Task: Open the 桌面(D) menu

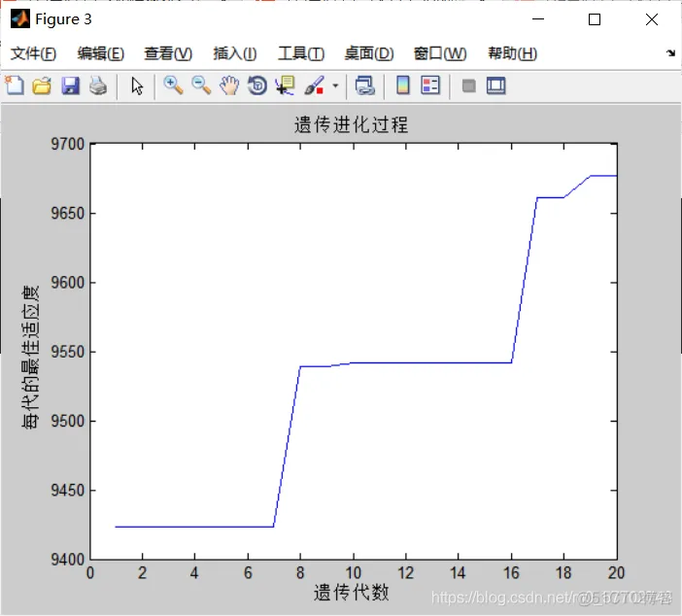Action: point(369,53)
